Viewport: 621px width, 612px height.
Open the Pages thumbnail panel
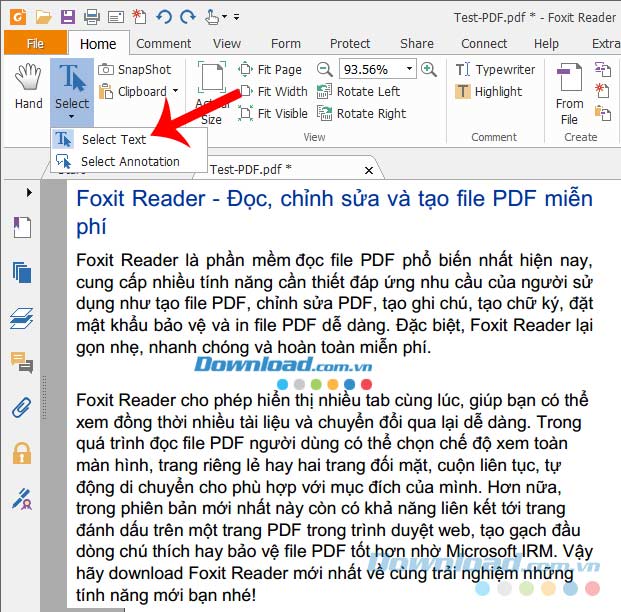pyautogui.click(x=22, y=273)
